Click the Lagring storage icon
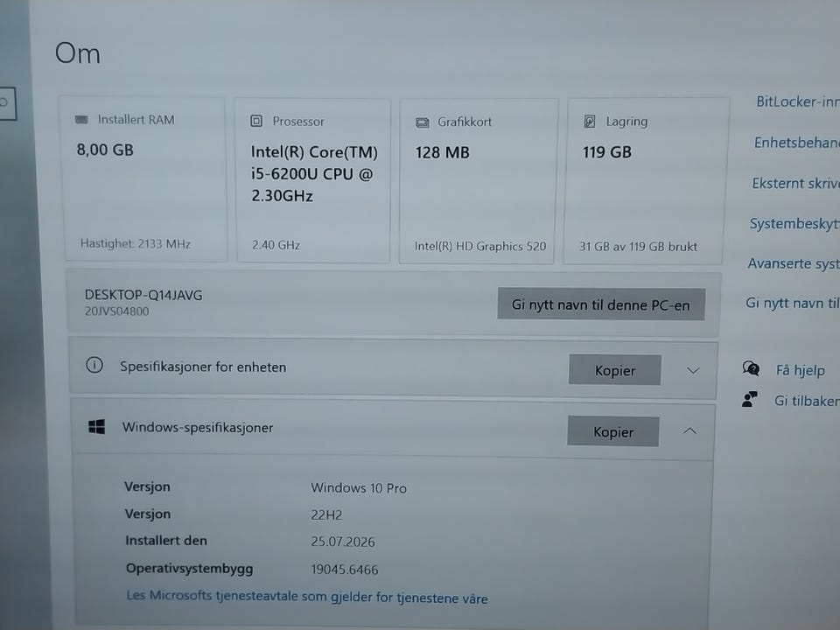840x630 pixels. pos(589,122)
